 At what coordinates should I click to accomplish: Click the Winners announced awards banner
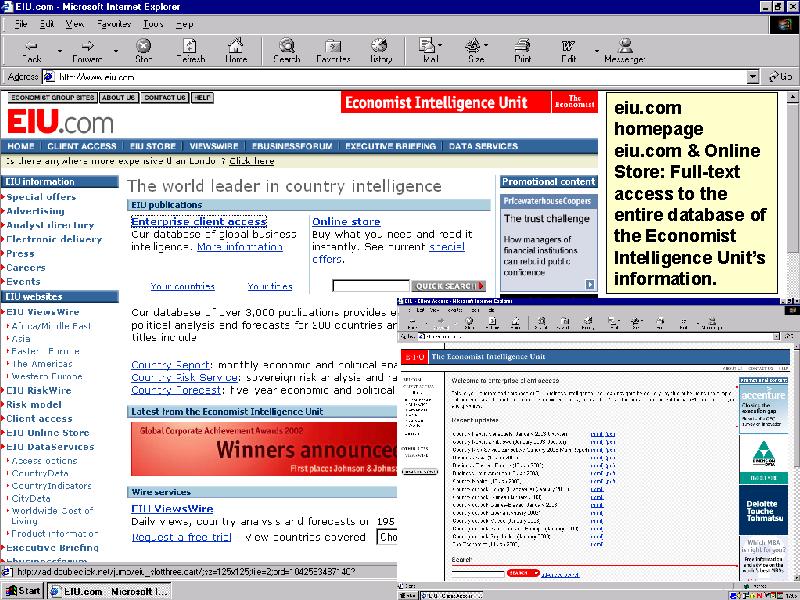(x=264, y=449)
